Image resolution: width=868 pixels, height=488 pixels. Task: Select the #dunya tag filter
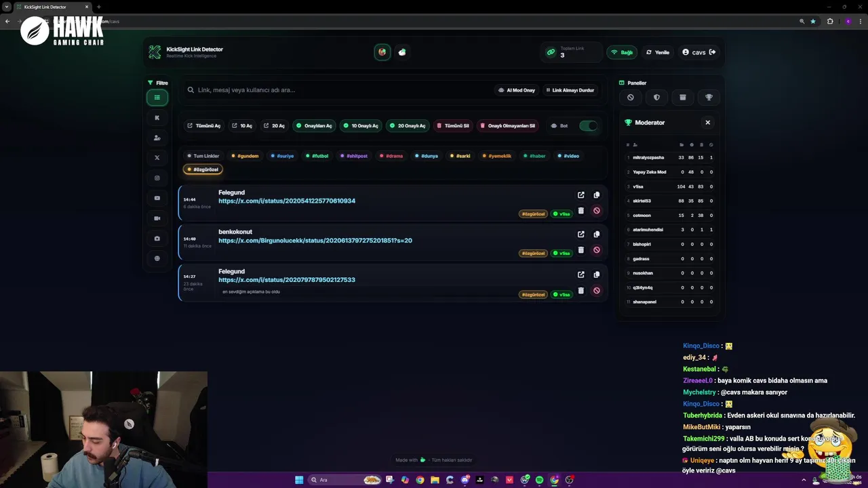(x=427, y=156)
